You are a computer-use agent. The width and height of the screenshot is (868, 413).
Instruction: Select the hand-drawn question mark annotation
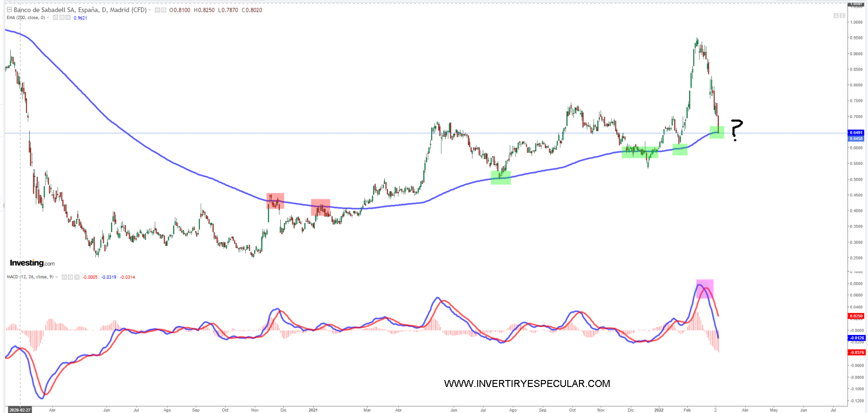click(x=736, y=129)
